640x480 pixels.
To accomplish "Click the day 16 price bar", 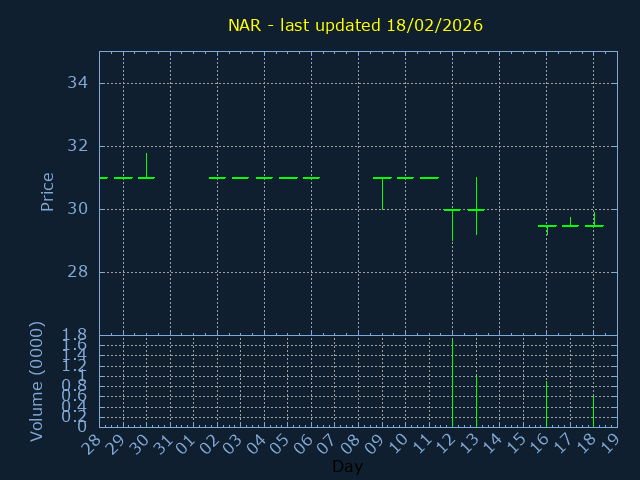I will click(x=546, y=226).
